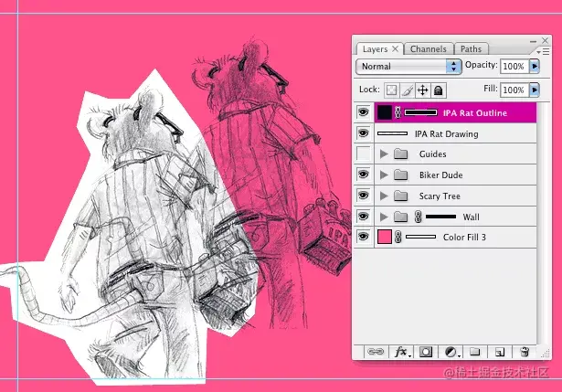This screenshot has height=392, width=562.
Task: Click the link layers icon at panel bottom
Action: (376, 352)
